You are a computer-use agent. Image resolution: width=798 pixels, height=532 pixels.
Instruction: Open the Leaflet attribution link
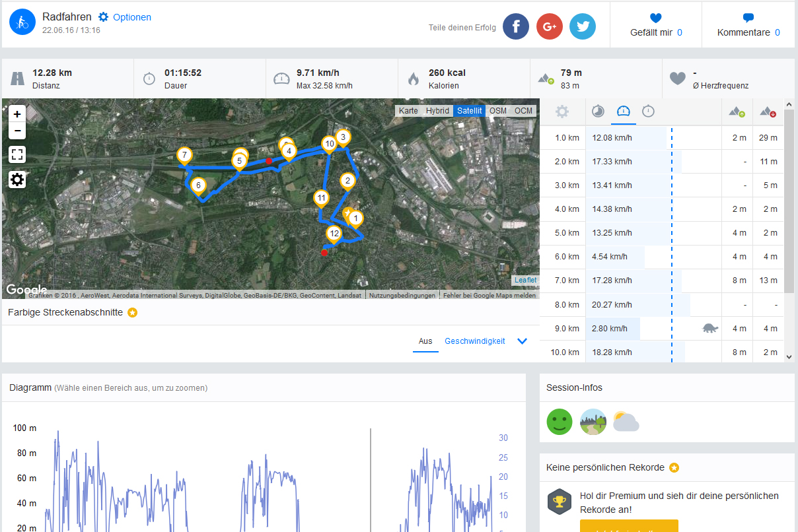pyautogui.click(x=525, y=280)
